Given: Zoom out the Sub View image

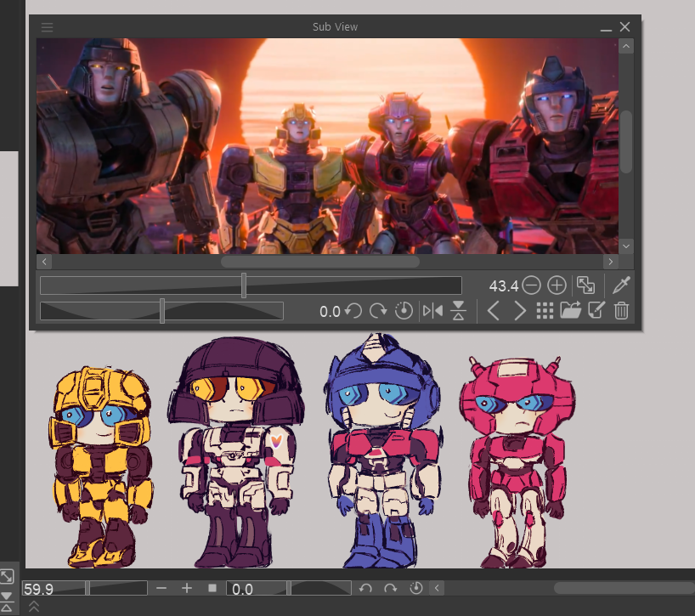Looking at the screenshot, I should click(531, 285).
